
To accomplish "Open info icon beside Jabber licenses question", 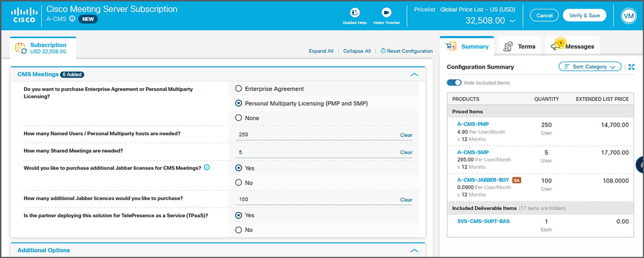I will [x=207, y=167].
